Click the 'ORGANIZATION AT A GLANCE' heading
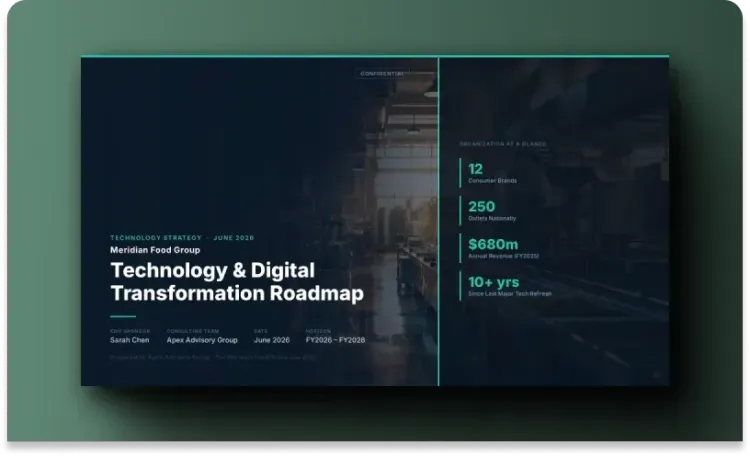Image resolution: width=750 pixels, height=456 pixels. point(503,144)
